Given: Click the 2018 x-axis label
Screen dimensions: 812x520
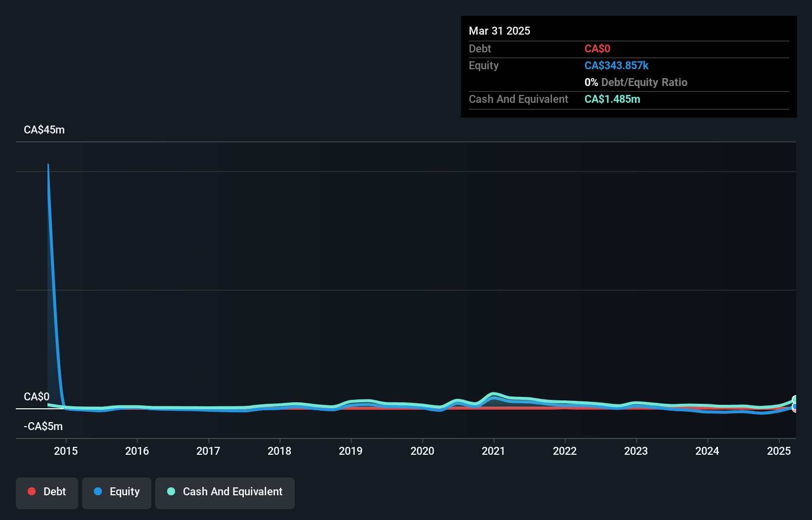Looking at the screenshot, I should [x=279, y=451].
